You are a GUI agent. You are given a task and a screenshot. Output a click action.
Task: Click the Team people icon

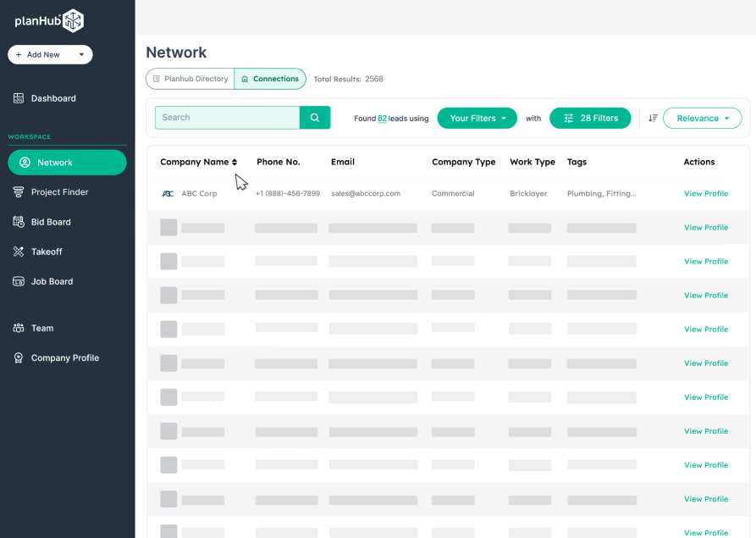click(19, 328)
